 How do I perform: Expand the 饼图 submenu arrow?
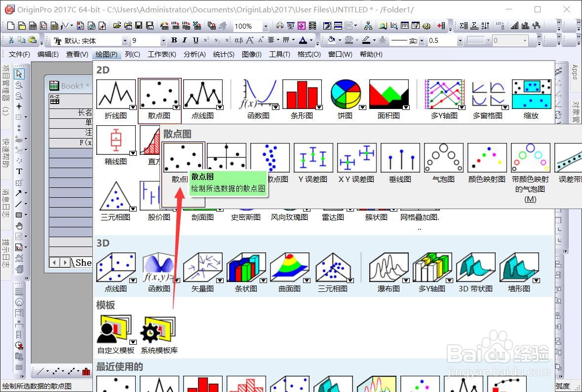(362, 107)
